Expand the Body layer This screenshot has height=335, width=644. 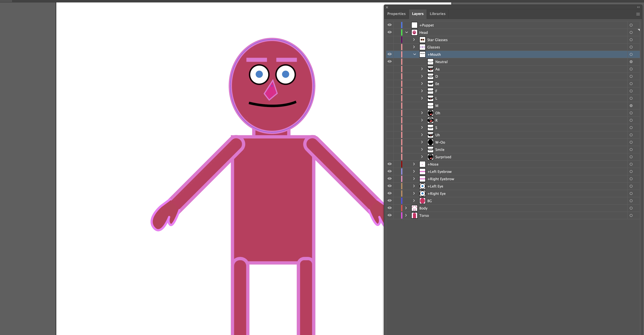click(x=406, y=208)
